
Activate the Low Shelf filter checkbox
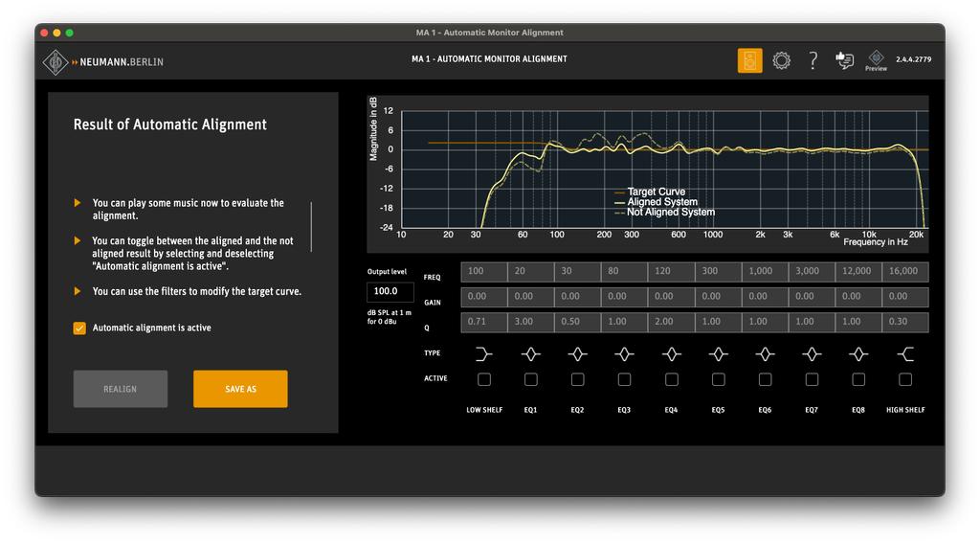(x=483, y=379)
